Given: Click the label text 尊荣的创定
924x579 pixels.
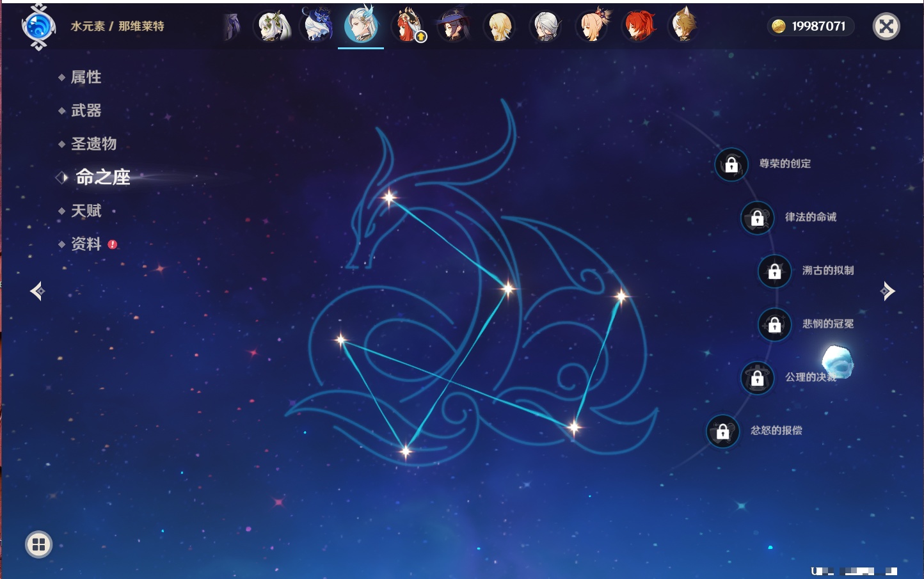Looking at the screenshot, I should pos(785,164).
